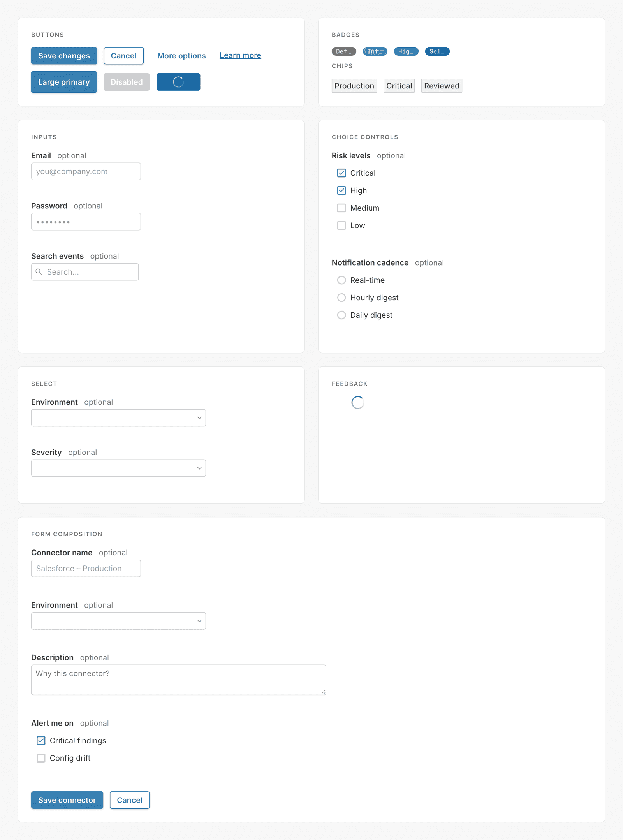This screenshot has height=840, width=623.
Task: Select the Sel… badge
Action: tap(437, 51)
